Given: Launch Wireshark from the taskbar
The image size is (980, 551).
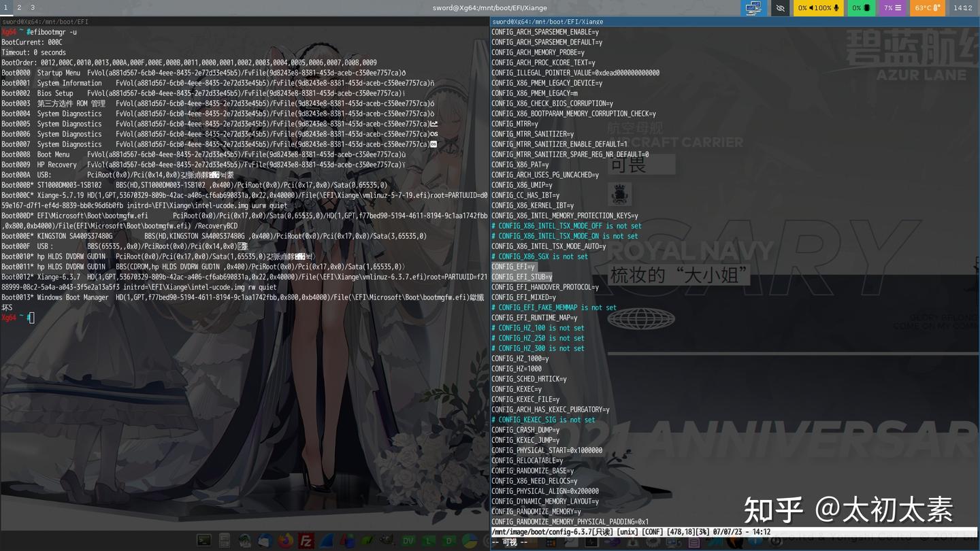Looking at the screenshot, I should pyautogui.click(x=325, y=540).
